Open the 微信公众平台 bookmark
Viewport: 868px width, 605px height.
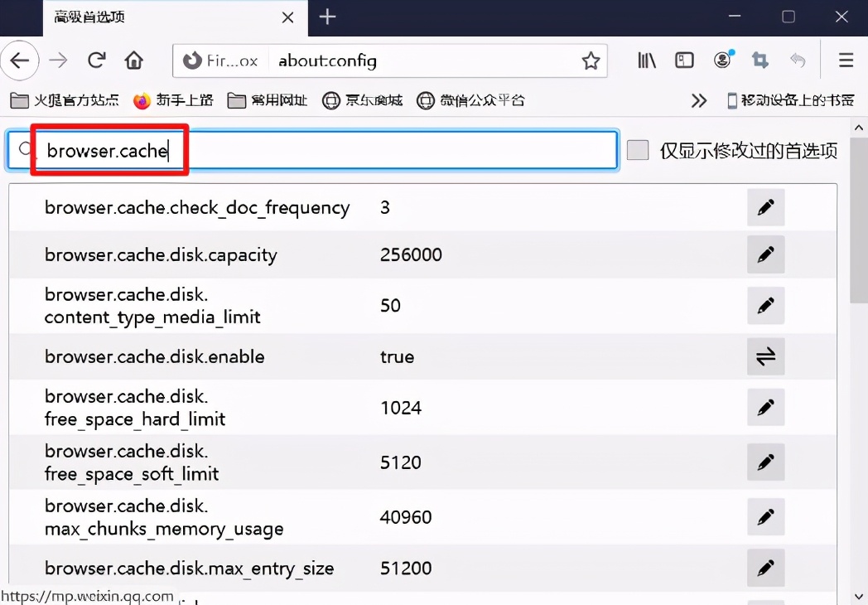(470, 100)
